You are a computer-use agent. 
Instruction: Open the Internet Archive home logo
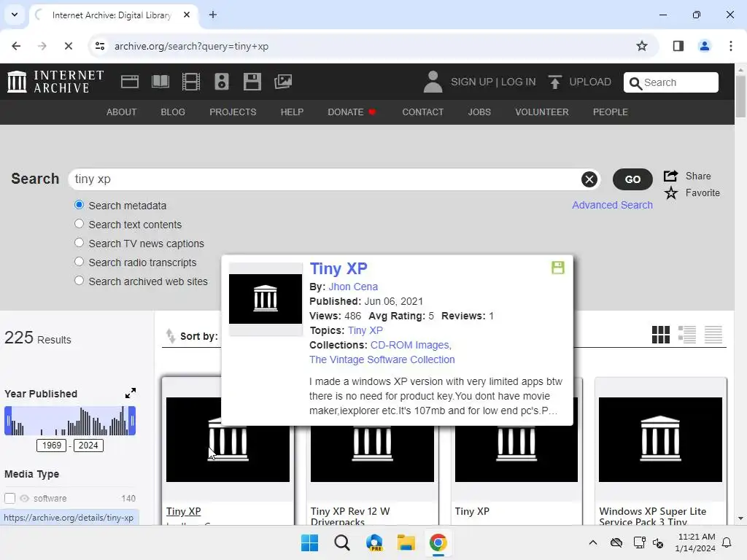(x=55, y=82)
